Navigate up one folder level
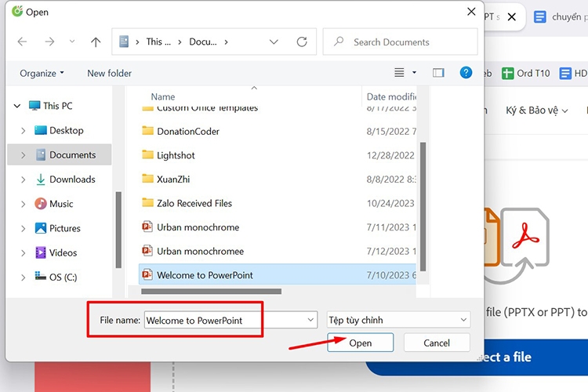 pyautogui.click(x=96, y=42)
